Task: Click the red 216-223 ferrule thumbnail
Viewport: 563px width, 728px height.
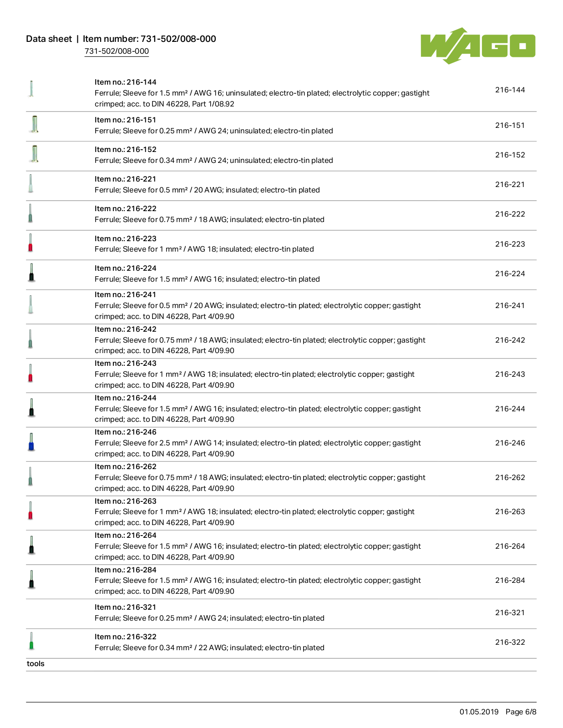Action: click(31, 243)
